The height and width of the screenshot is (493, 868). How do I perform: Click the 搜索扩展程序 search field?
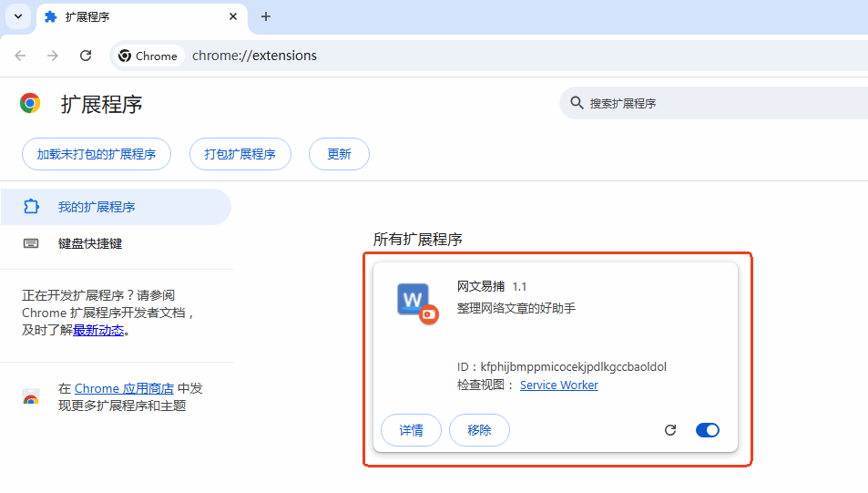(710, 103)
